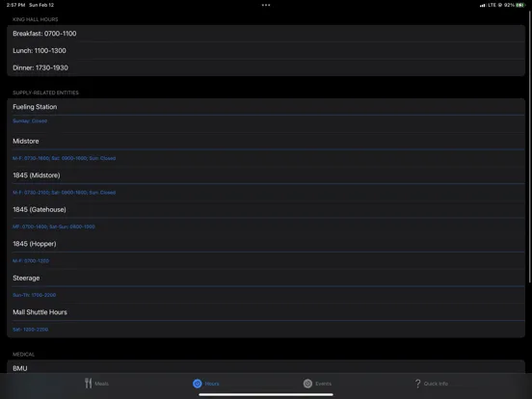The width and height of the screenshot is (532, 399).
Task: Click the 'MEDICAL' section header
Action: coord(23,355)
